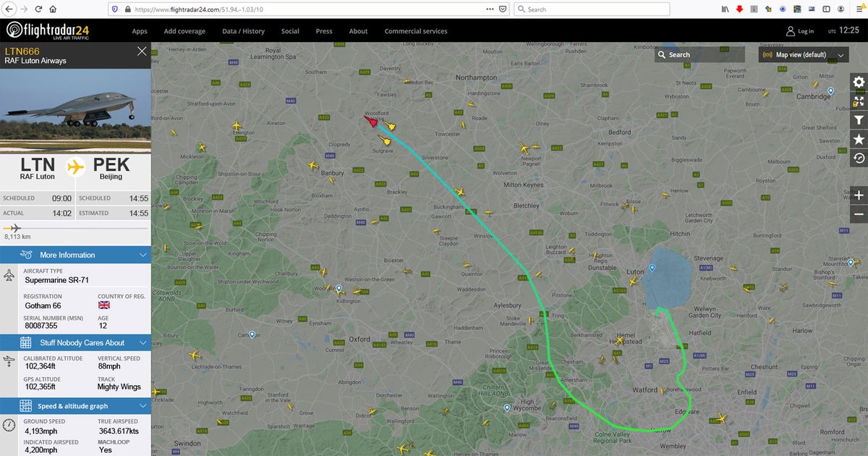This screenshot has height=456, width=868.
Task: Open playback history clock icon
Action: coord(859,158)
